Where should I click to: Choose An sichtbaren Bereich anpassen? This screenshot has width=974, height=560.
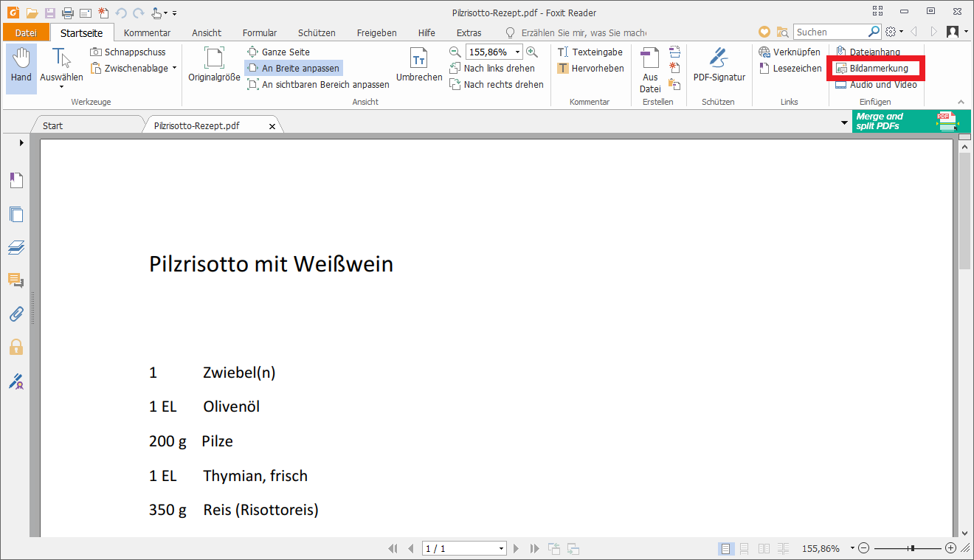[318, 85]
